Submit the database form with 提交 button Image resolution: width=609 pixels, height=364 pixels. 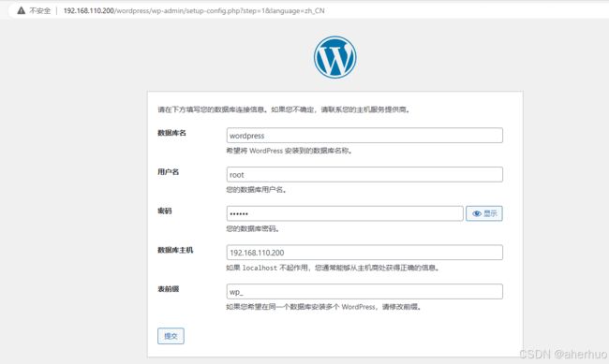coord(171,336)
